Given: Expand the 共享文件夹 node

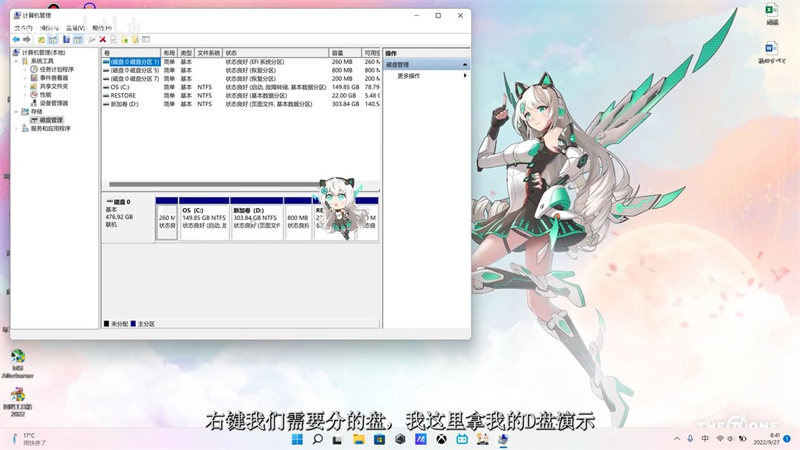Looking at the screenshot, I should point(25,86).
